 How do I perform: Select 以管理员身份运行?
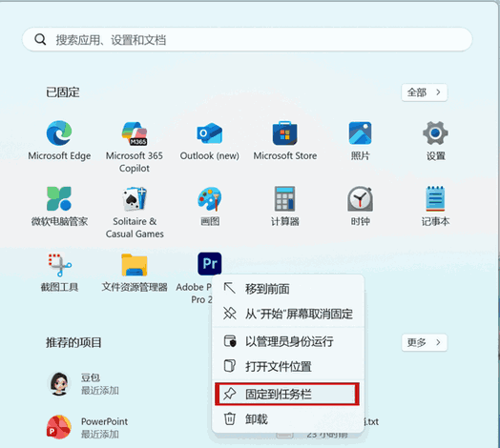(x=288, y=341)
